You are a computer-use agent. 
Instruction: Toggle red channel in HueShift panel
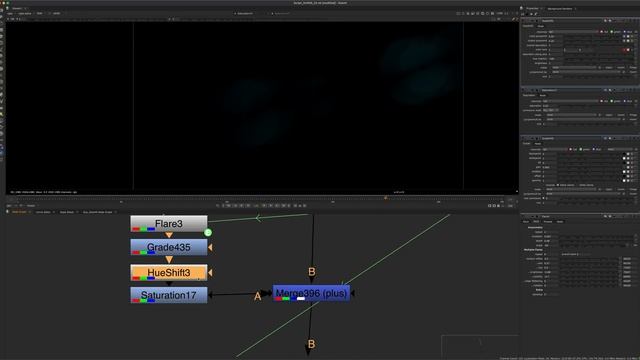pos(601,32)
